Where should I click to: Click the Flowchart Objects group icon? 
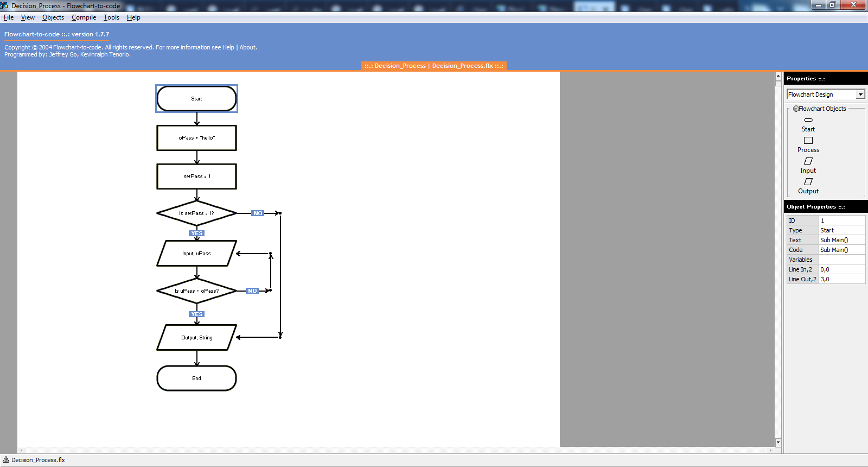tap(796, 109)
